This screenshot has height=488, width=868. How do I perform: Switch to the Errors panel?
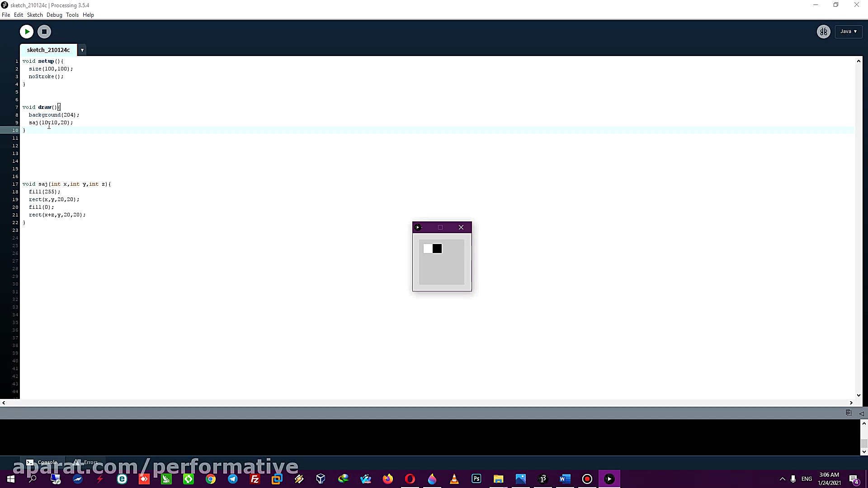pyautogui.click(x=85, y=462)
